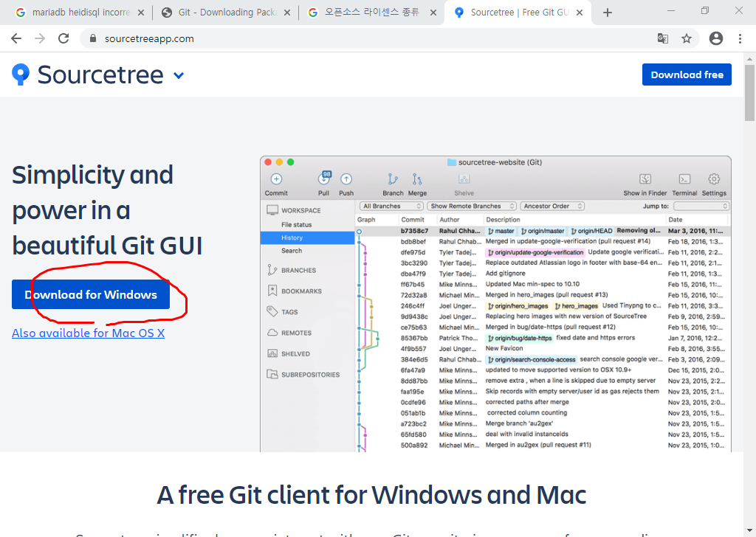Bookmark this page with the star icon
Screen dimensions: 756x537
pyautogui.click(x=687, y=38)
